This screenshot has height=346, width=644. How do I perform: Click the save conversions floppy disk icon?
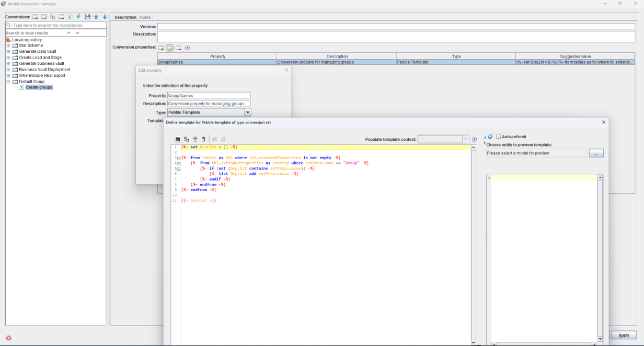click(x=87, y=17)
